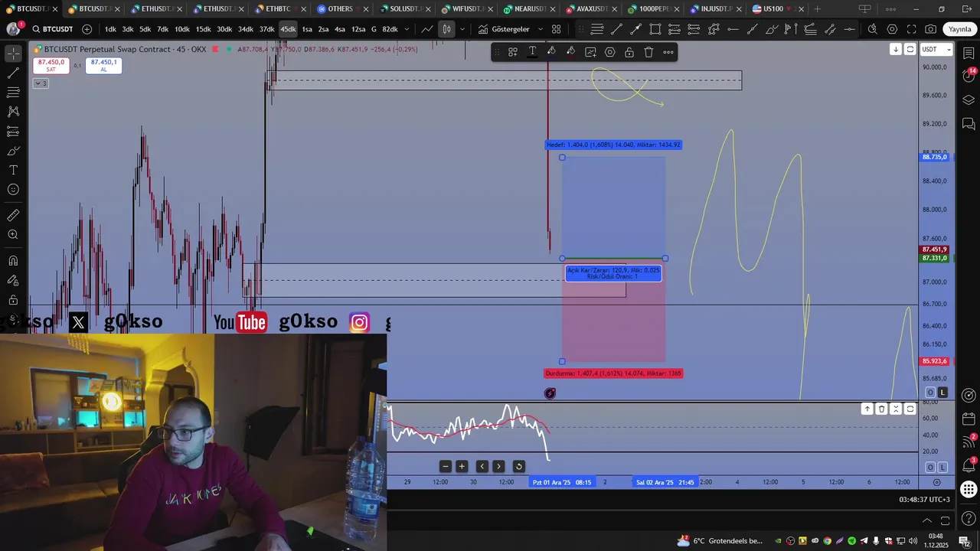The image size is (980, 551).
Task: Select the brush drawing tool in left sidebar
Action: click(x=13, y=151)
